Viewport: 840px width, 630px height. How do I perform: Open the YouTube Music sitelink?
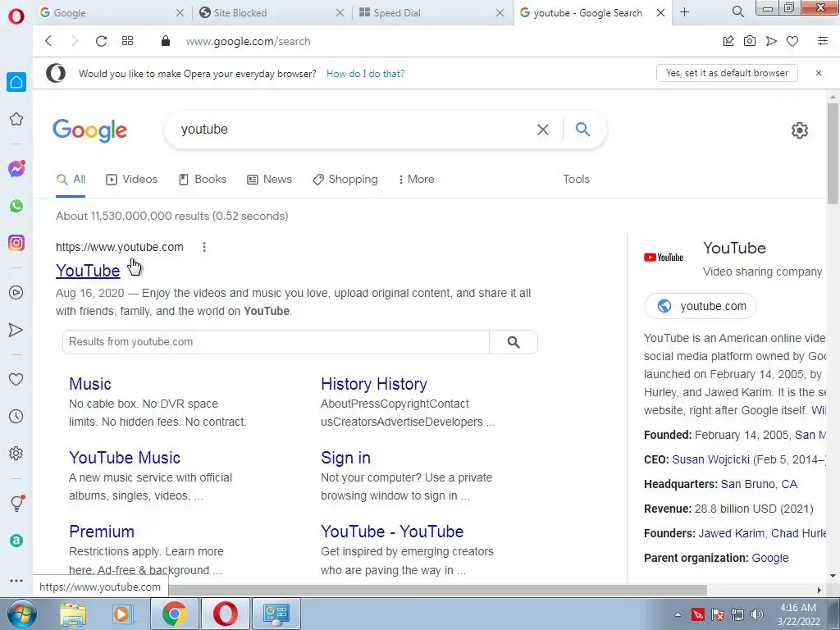(x=125, y=458)
